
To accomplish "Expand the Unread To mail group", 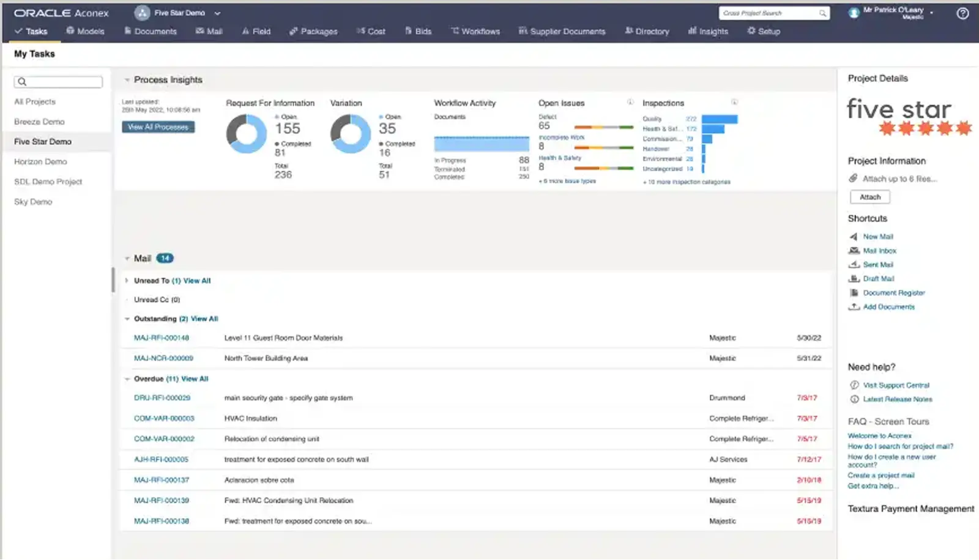I will [127, 281].
